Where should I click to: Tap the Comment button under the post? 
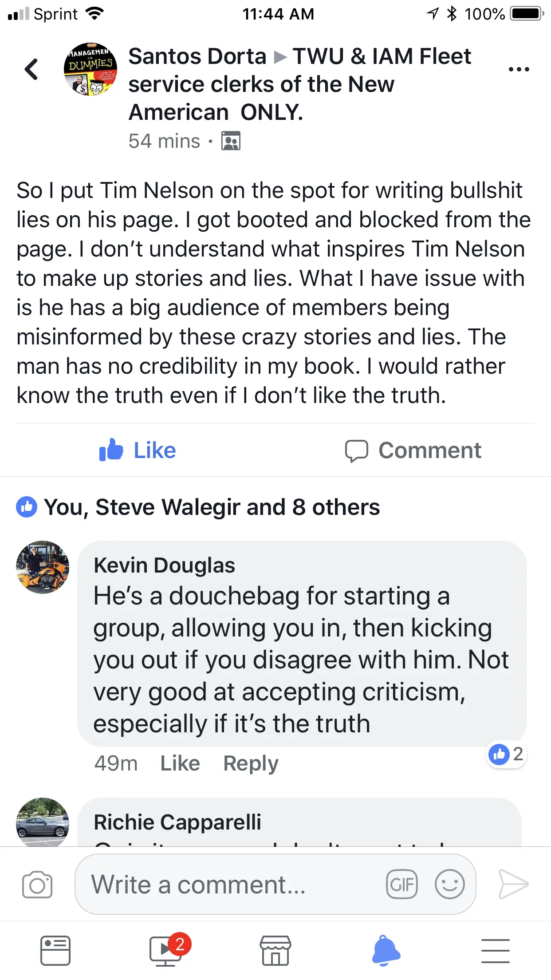[x=413, y=450]
